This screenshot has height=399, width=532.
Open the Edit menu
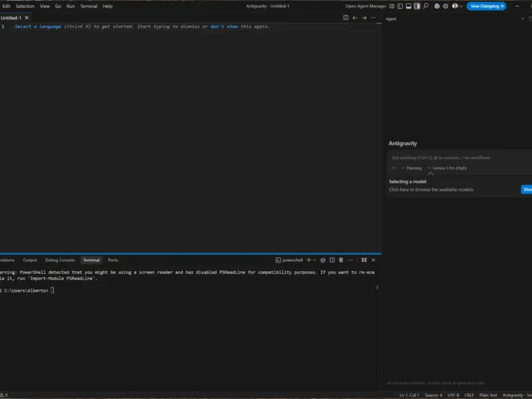[x=6, y=6]
